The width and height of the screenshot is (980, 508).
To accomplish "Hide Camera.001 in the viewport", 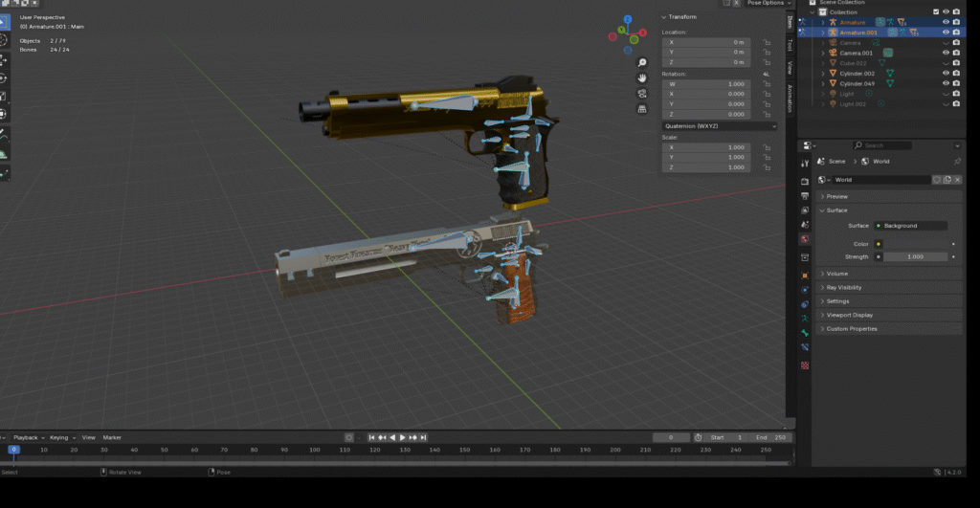I will click(x=946, y=53).
